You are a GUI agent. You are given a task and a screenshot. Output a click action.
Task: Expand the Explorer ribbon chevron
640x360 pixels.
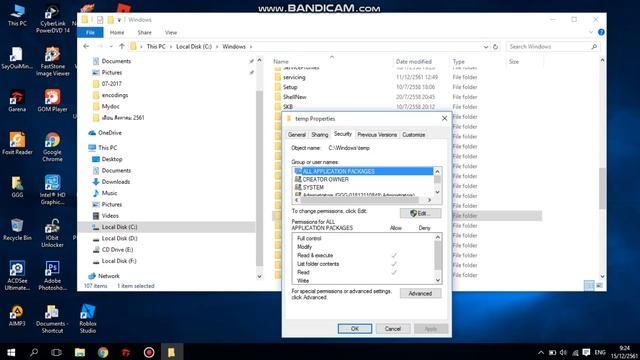(x=591, y=32)
